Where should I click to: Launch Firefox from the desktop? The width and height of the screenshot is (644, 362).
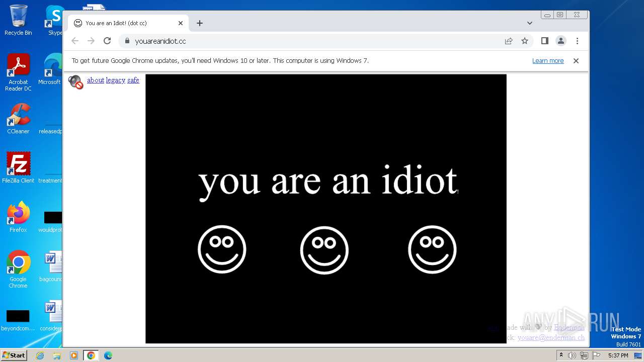tap(18, 217)
